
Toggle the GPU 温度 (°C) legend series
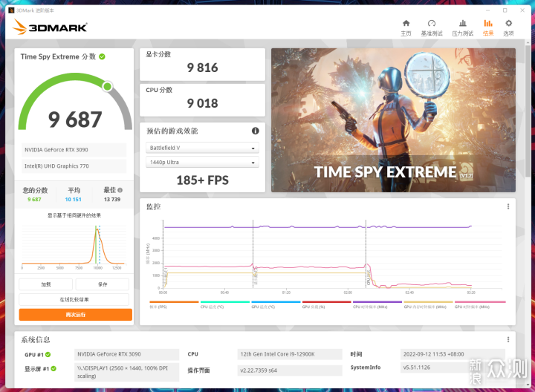276,304
